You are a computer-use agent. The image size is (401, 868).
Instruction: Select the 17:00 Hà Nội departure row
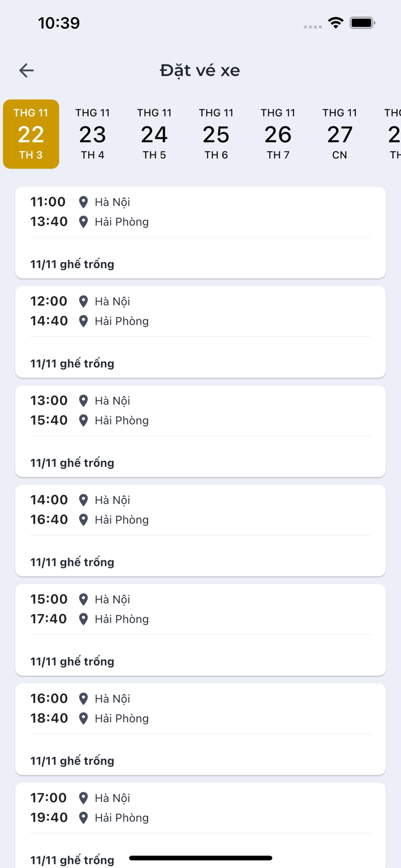pos(200,797)
